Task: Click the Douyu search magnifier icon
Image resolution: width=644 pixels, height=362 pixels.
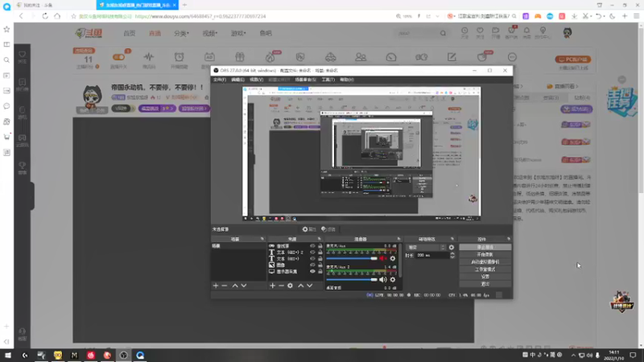Action: (443, 33)
